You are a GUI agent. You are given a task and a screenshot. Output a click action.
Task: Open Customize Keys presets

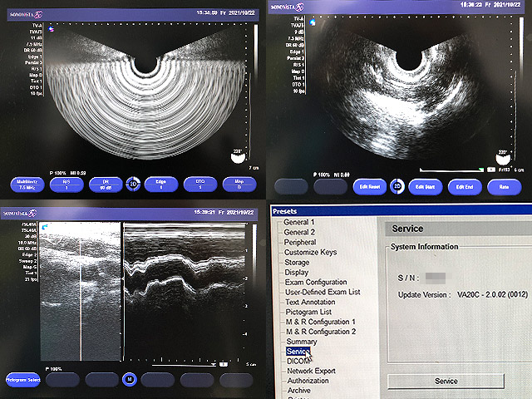(310, 252)
